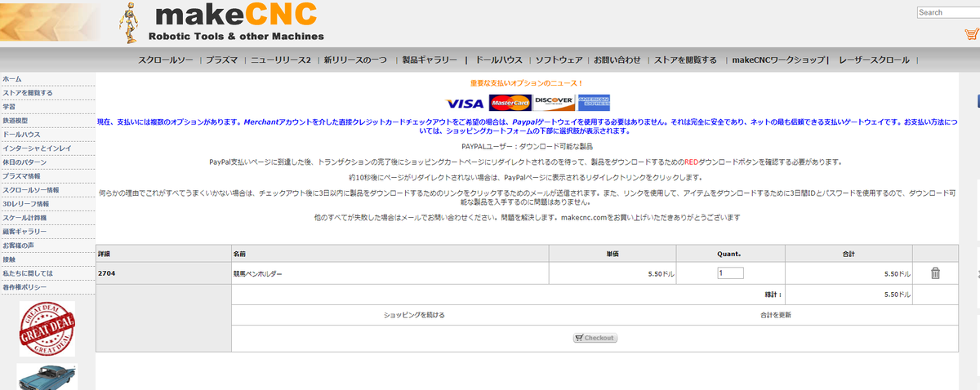Open 著作権ポリシー in the sidebar
The image size is (980, 390).
[x=24, y=287]
